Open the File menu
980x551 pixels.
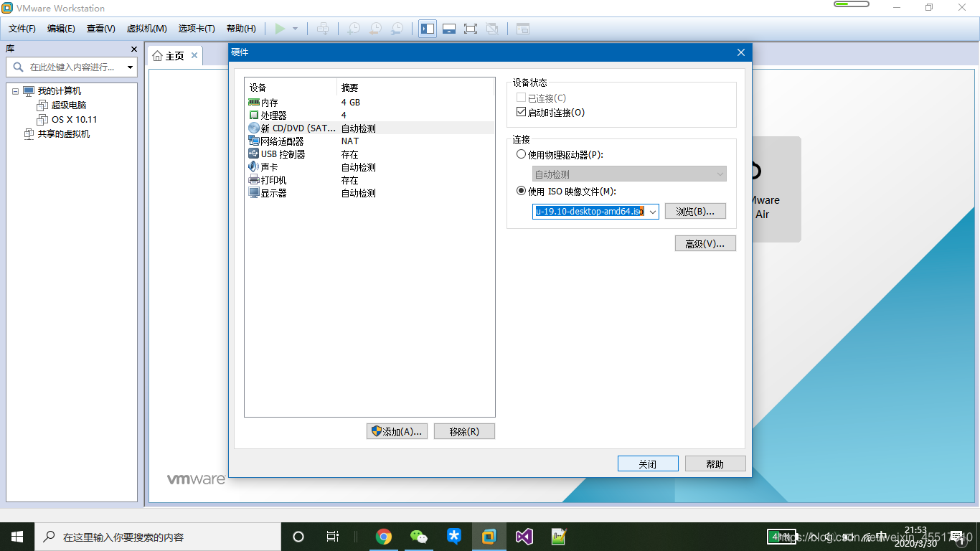(22, 29)
